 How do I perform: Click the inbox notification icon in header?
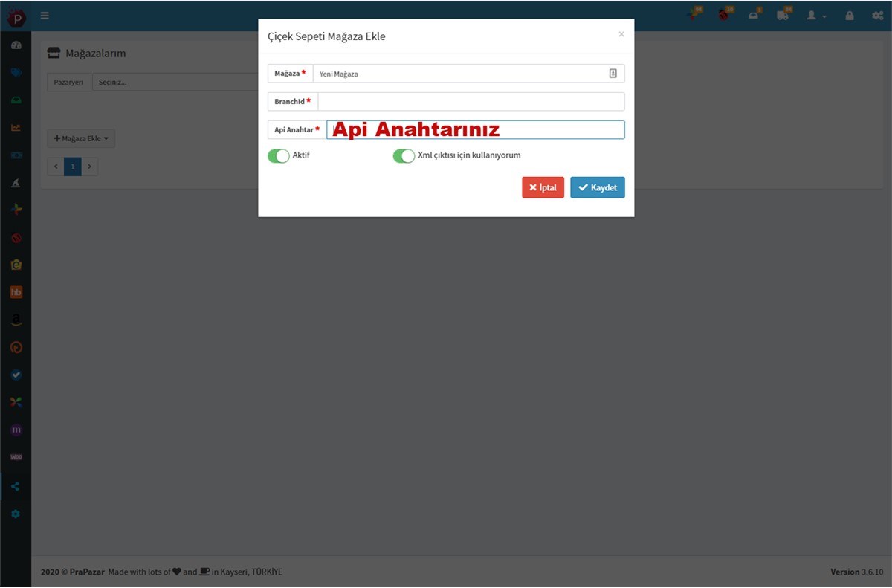click(754, 15)
